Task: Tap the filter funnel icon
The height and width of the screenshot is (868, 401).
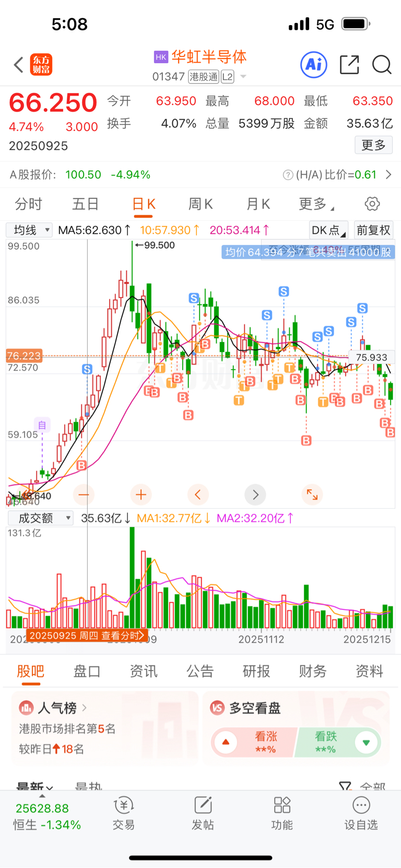Action: [x=345, y=785]
